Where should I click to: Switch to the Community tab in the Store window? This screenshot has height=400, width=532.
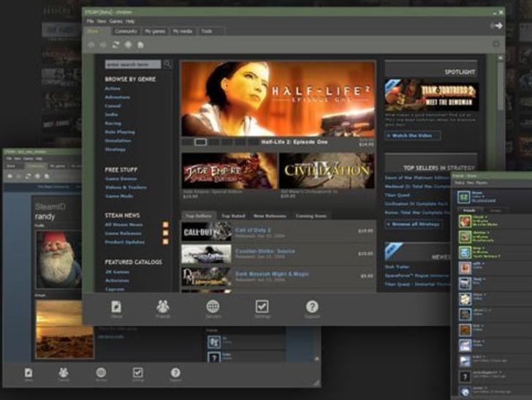click(126, 31)
